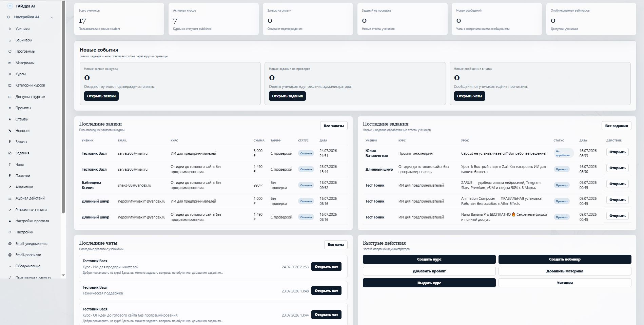The image size is (644, 325).
Task: Open the Все заказы list
Action: click(334, 126)
